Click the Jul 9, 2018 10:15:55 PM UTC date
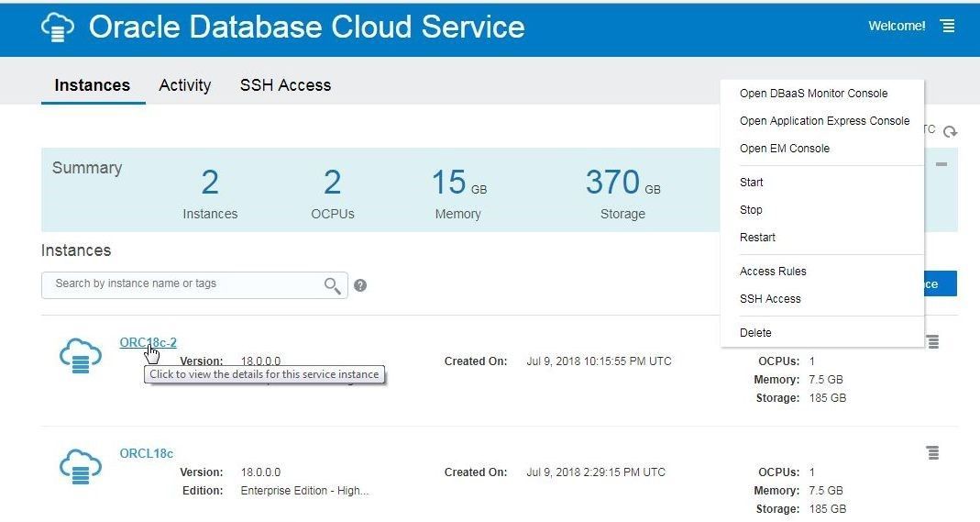This screenshot has width=980, height=522. (x=599, y=361)
